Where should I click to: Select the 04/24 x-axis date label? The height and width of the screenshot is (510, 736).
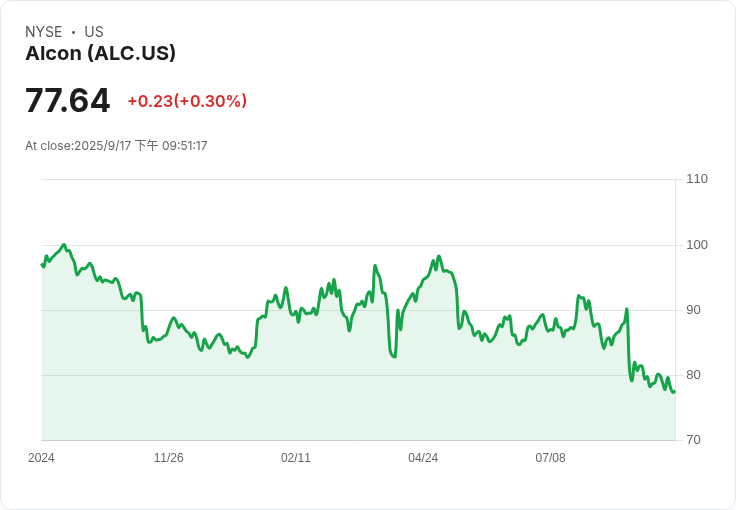click(x=423, y=458)
